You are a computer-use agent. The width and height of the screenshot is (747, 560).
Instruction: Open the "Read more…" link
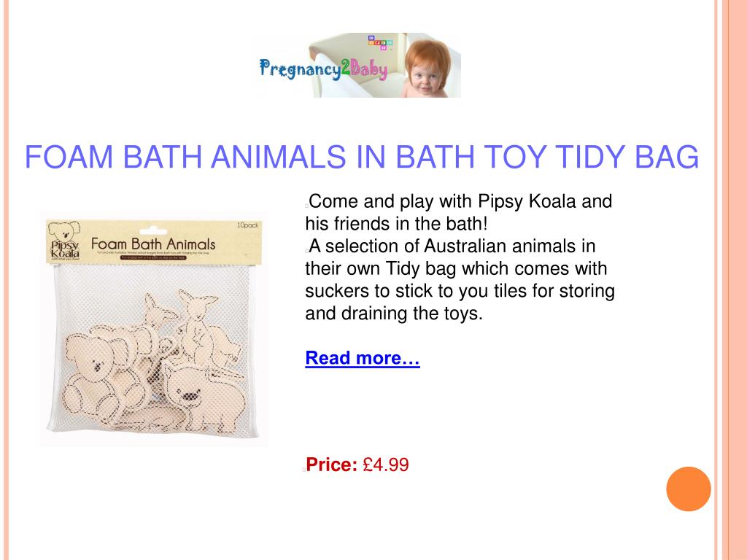click(x=362, y=358)
